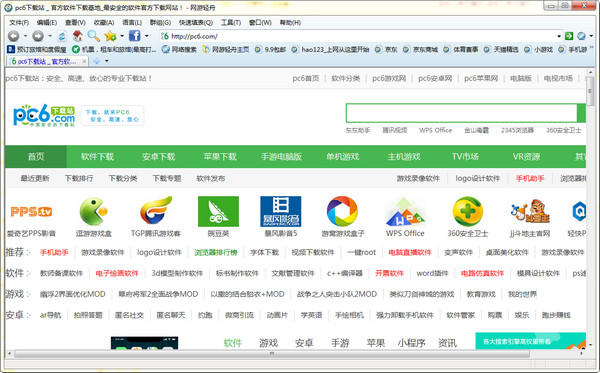Click the red 电脑直播软件 link
This screenshot has height=373, width=600.
[x=409, y=252]
